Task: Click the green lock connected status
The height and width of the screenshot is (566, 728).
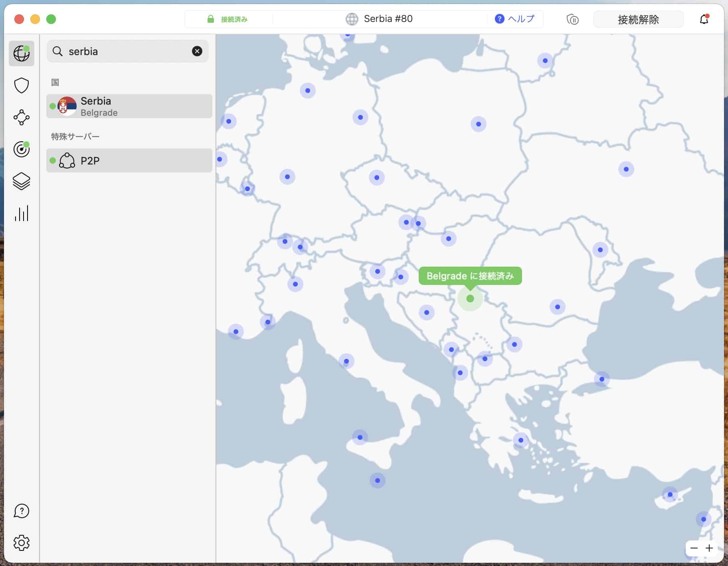Action: click(227, 19)
